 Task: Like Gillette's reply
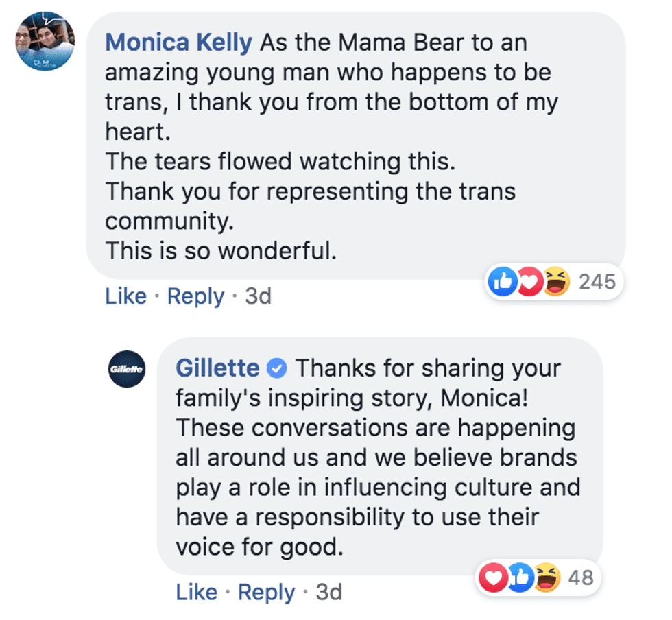(197, 593)
